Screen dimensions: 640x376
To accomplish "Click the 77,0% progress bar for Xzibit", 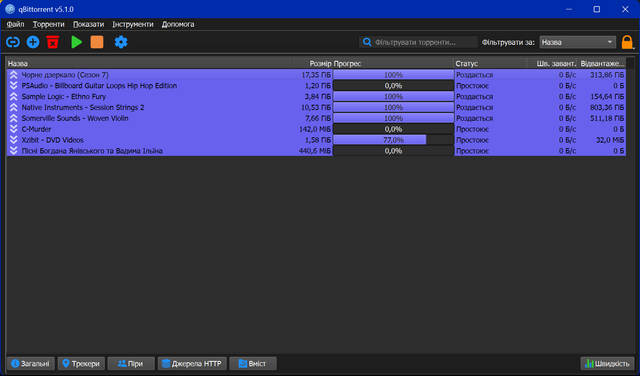I will click(x=393, y=140).
